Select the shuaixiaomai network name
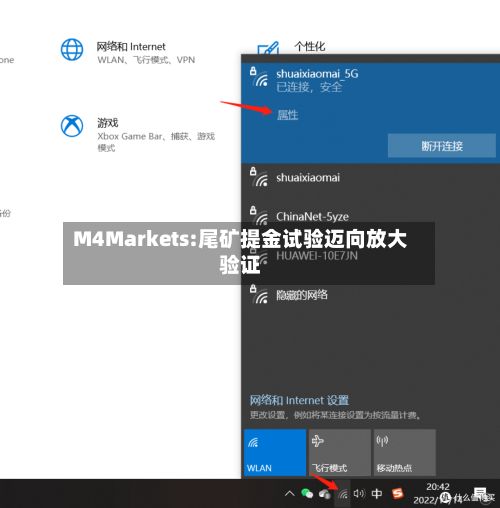This screenshot has height=508, width=500. tap(308, 178)
